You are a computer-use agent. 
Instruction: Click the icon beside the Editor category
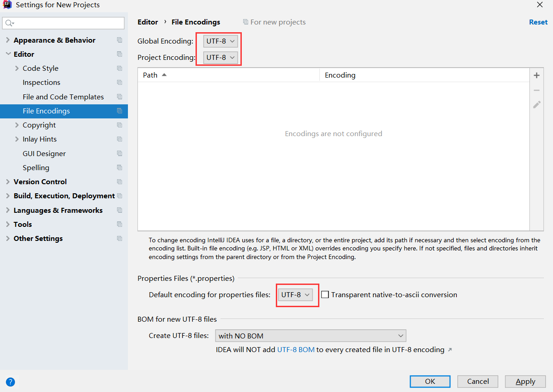coord(119,54)
